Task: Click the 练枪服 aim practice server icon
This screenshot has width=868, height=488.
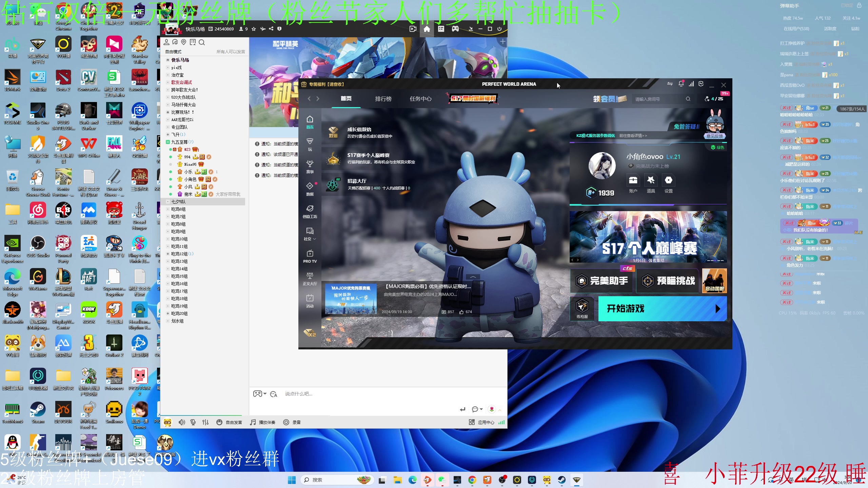Action: coord(582,308)
